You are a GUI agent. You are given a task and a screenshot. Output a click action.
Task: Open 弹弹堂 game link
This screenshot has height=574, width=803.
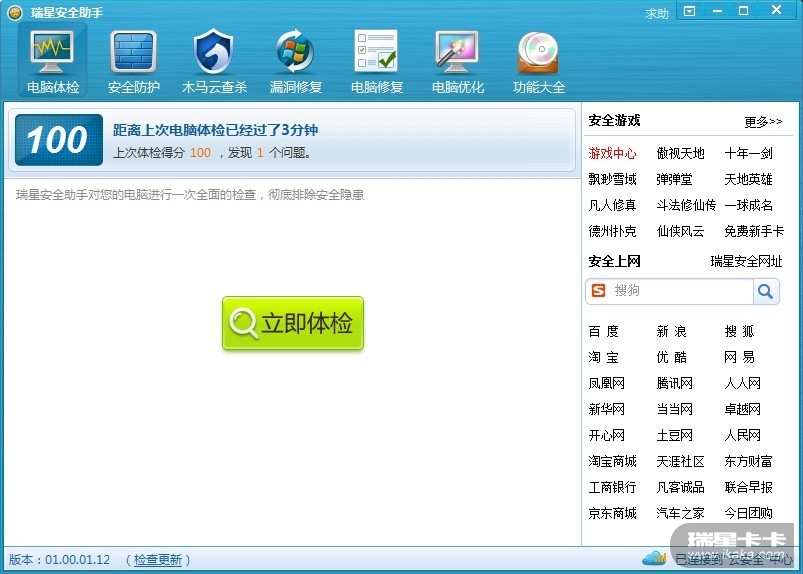click(674, 179)
